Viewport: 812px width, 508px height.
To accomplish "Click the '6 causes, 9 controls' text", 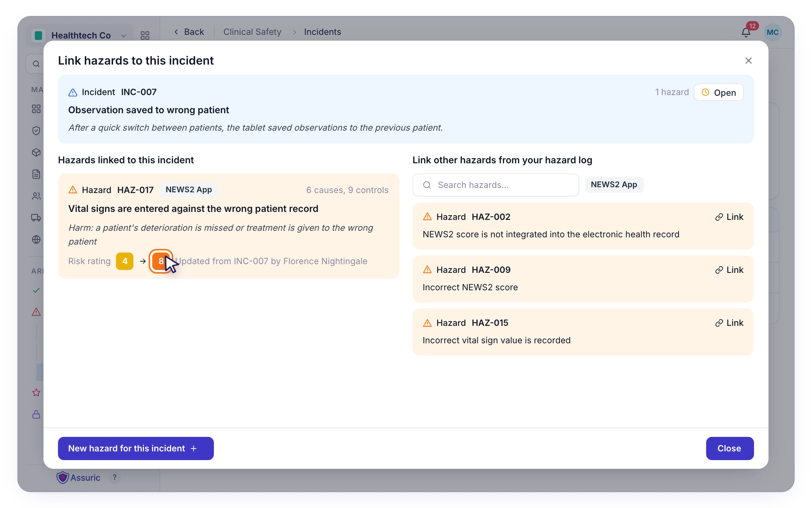I will pos(347,190).
